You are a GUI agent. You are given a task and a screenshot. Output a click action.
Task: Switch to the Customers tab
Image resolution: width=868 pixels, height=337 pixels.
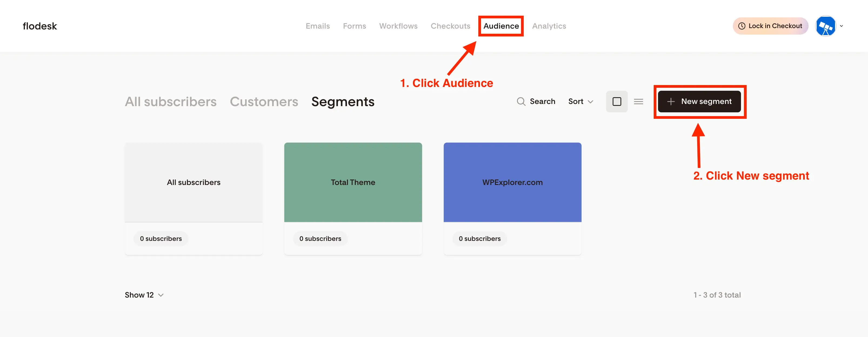[x=264, y=102]
